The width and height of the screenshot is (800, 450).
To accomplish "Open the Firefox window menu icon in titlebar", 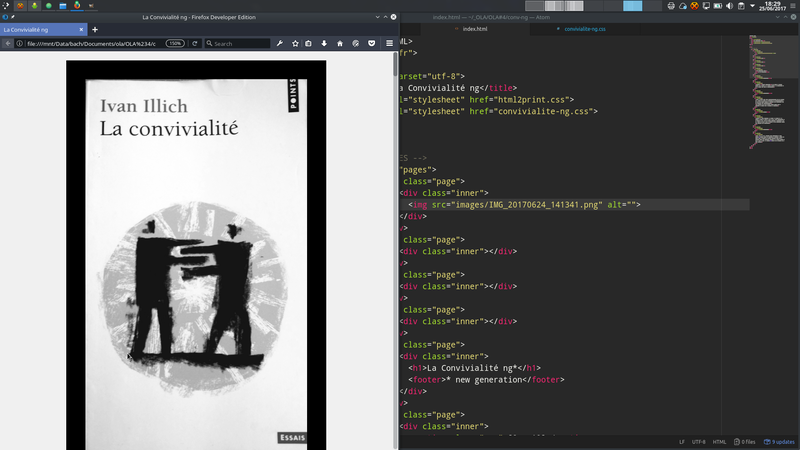I will [5, 17].
